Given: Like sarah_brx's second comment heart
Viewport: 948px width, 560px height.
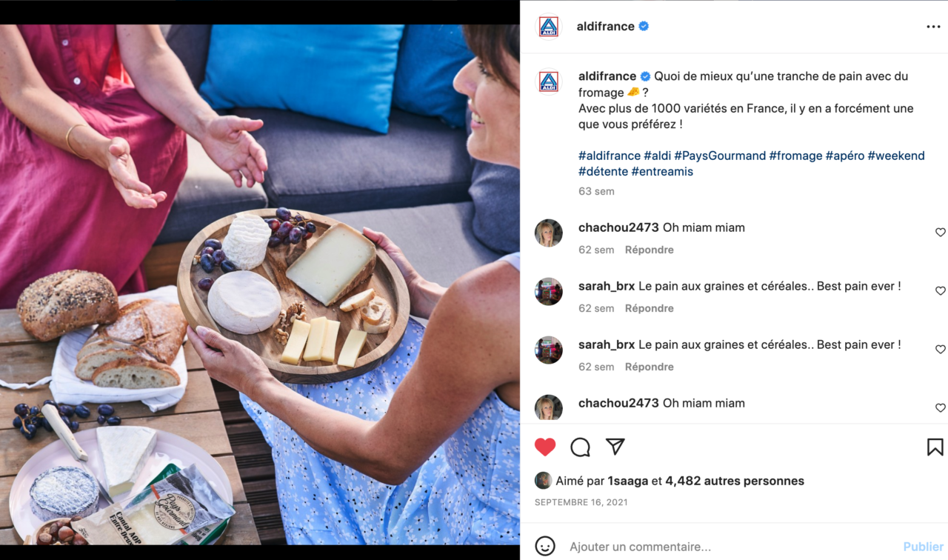Looking at the screenshot, I should click(941, 349).
